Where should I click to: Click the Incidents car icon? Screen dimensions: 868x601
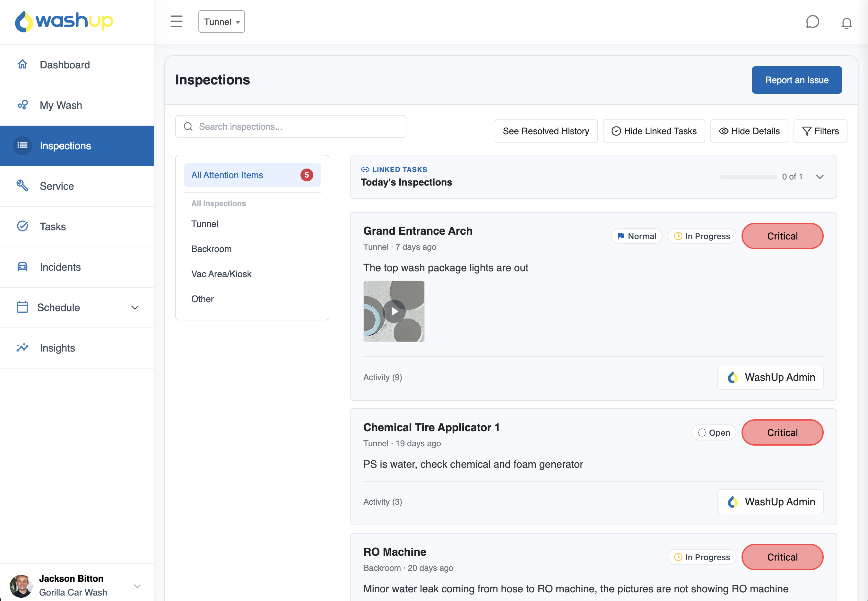pos(22,266)
